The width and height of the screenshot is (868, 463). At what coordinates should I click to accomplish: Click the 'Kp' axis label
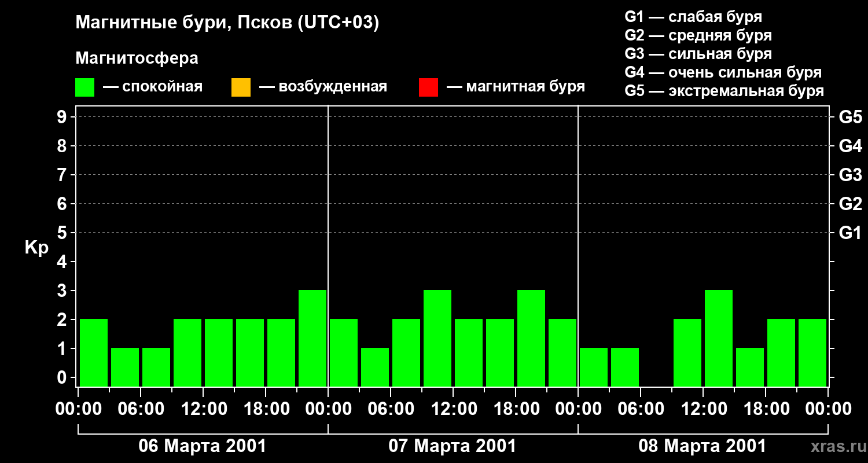(36, 248)
